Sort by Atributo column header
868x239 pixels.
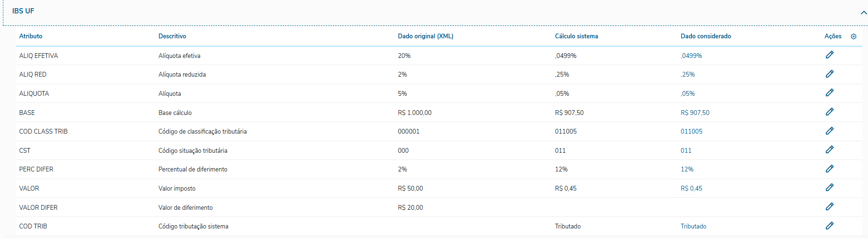pos(31,36)
